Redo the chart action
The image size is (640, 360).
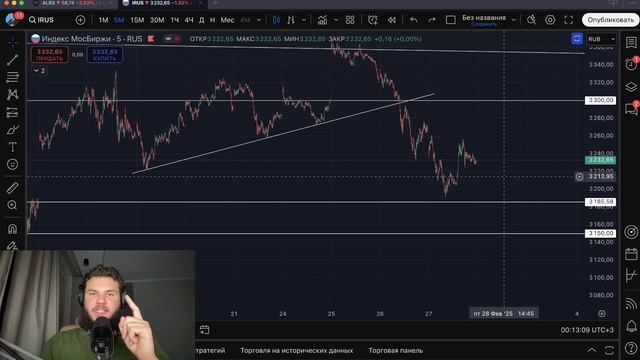click(432, 20)
